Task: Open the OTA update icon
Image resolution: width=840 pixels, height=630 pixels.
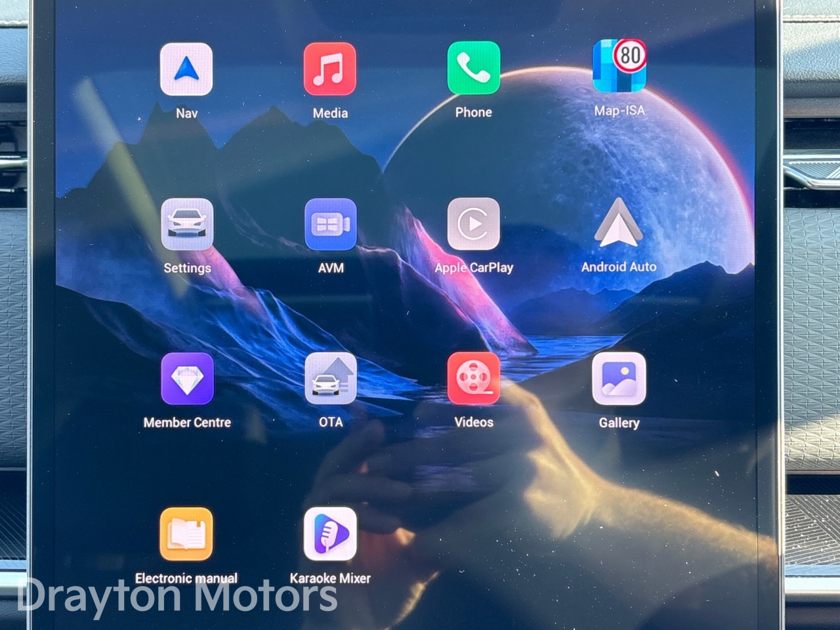Action: coord(331,379)
